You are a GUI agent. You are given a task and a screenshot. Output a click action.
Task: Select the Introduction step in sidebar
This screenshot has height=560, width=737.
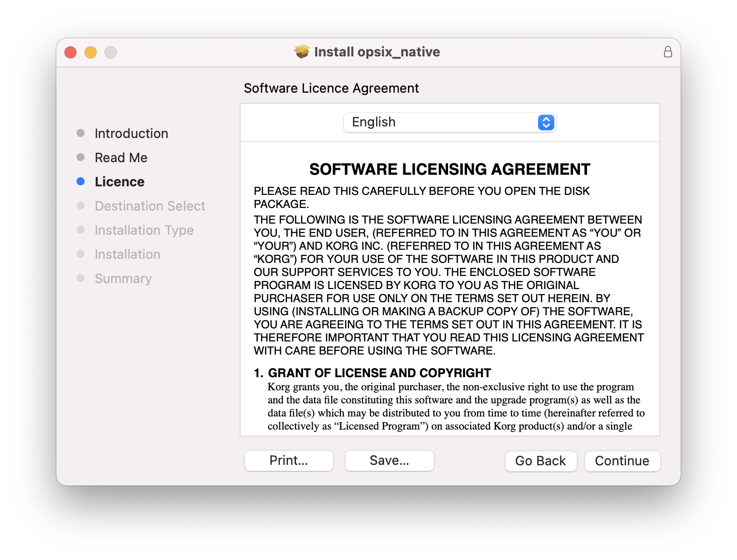[x=131, y=133]
